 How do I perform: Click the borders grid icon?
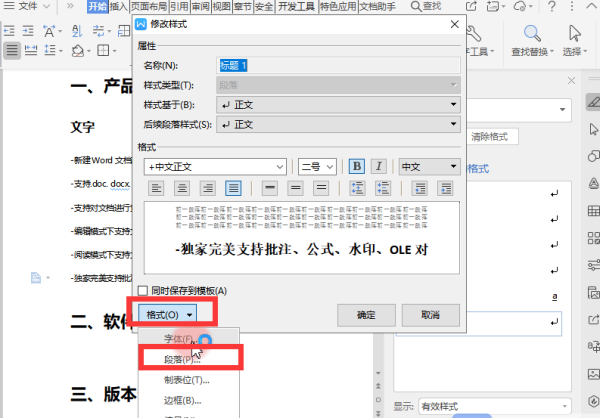click(103, 50)
